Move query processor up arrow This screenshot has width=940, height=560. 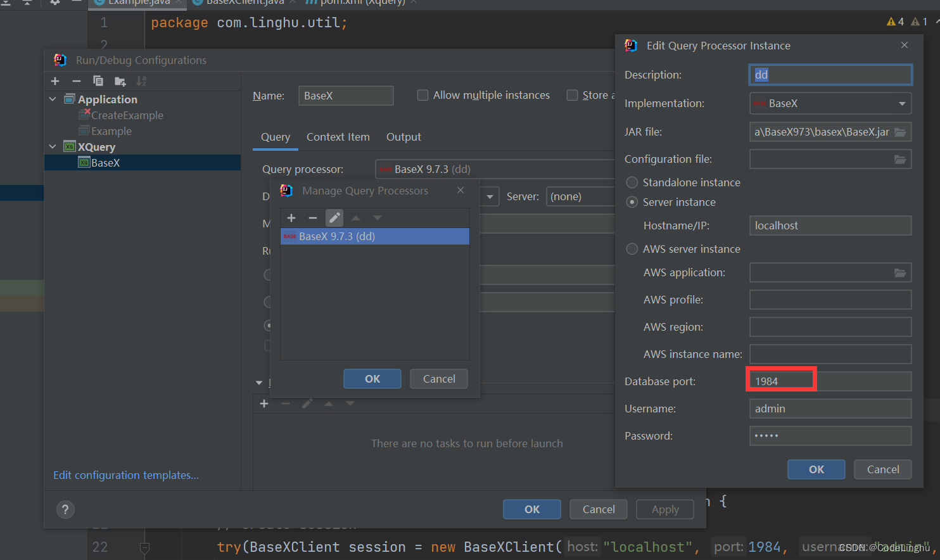point(356,218)
